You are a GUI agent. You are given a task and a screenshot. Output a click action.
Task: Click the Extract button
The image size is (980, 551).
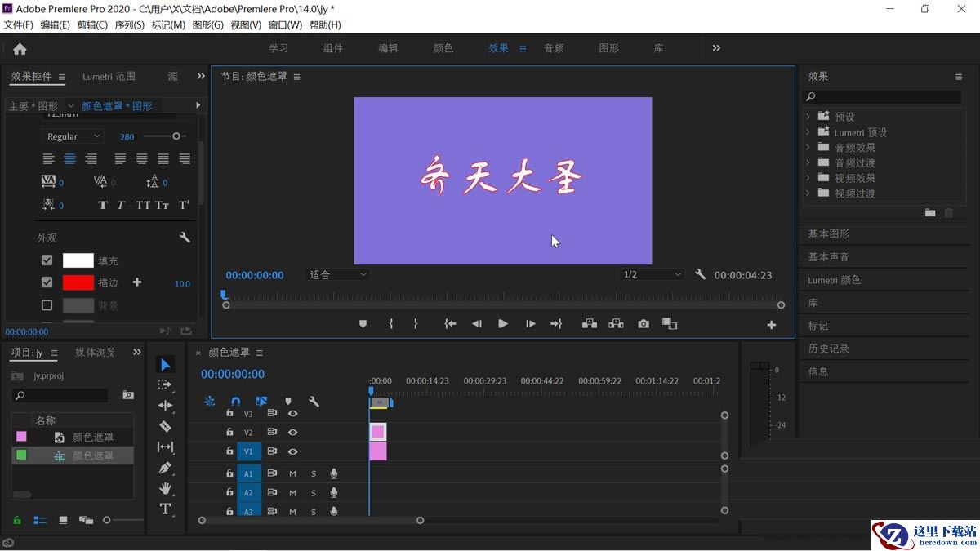(616, 324)
